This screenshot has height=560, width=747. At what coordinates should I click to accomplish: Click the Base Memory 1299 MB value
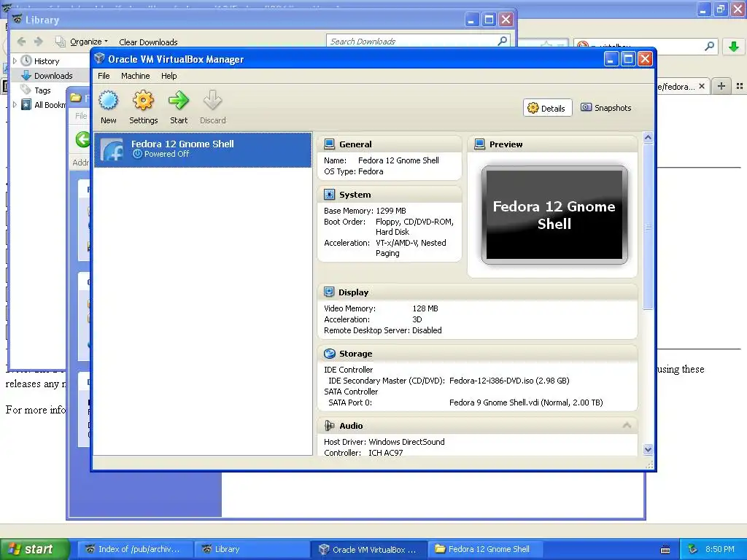[391, 211]
